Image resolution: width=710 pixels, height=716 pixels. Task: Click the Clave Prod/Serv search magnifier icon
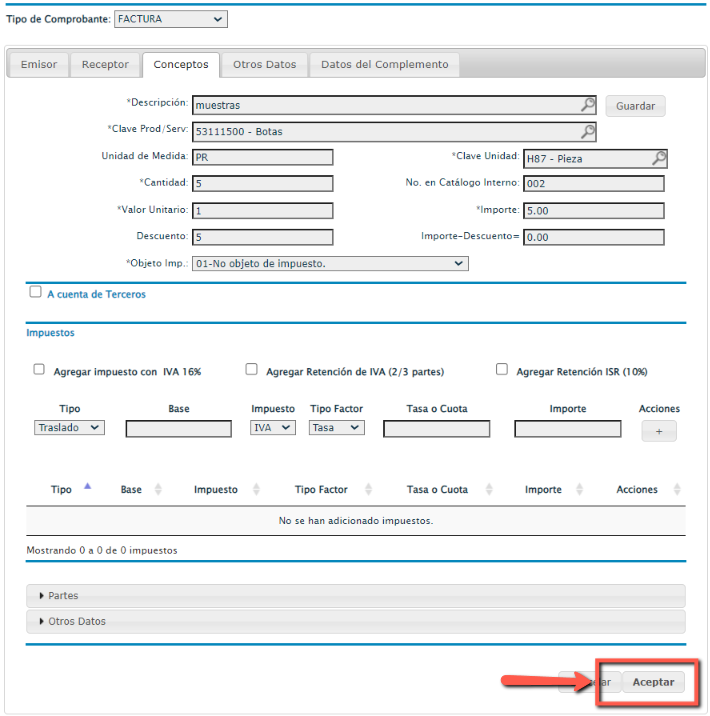(x=588, y=132)
